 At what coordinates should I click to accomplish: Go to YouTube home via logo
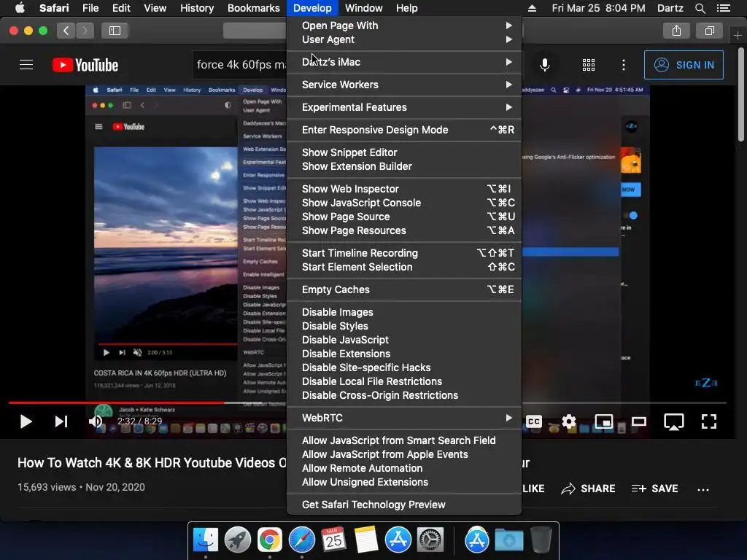[85, 65]
